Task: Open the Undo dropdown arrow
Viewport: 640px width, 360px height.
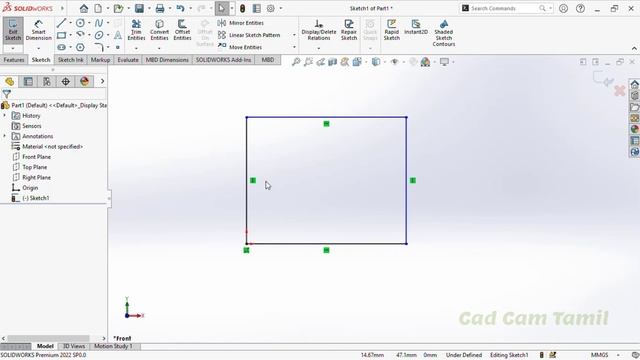Action: (190, 8)
